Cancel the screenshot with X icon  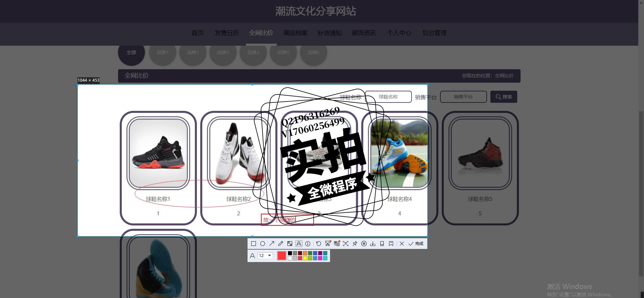402,244
